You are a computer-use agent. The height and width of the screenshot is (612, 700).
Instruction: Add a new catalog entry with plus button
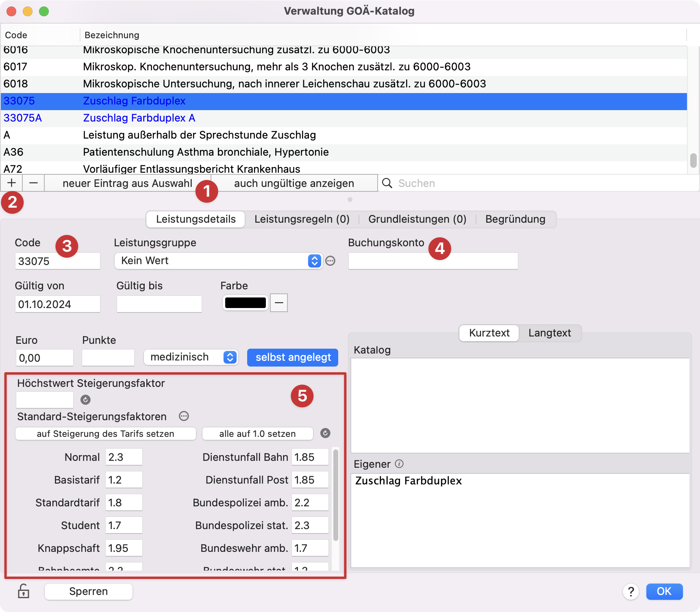[11, 183]
